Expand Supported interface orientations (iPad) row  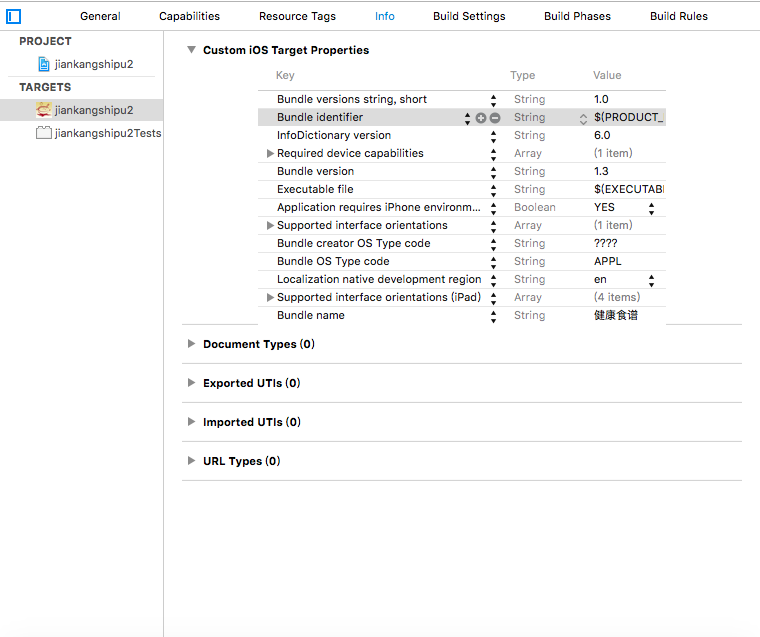pos(270,298)
